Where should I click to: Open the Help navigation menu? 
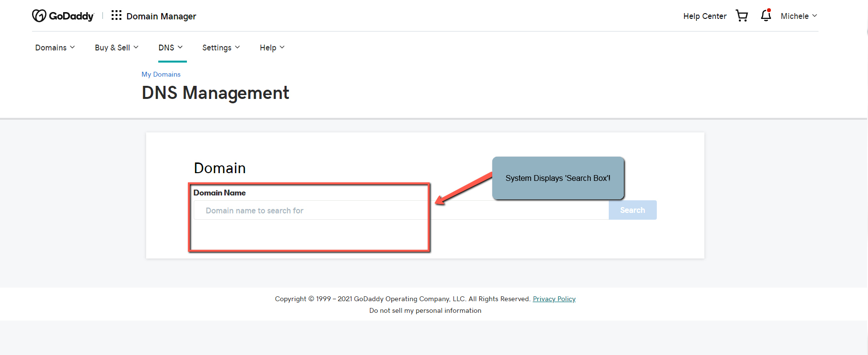(272, 48)
